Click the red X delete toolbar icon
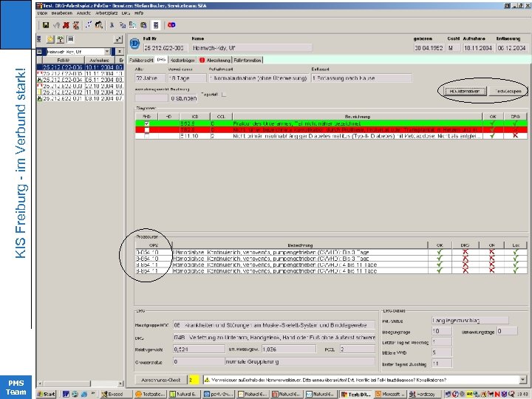Screen dimensions: 532x399 click(x=66, y=25)
